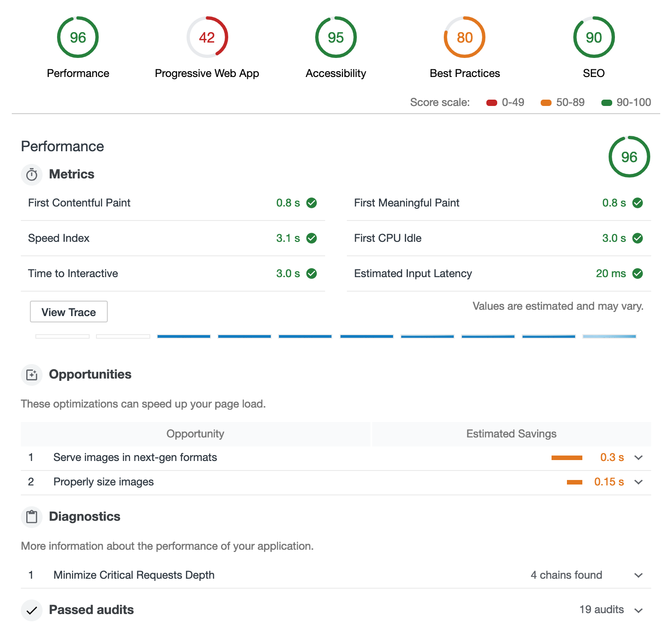Expand the Passed audits list
This screenshot has width=672, height=643.
click(x=638, y=610)
